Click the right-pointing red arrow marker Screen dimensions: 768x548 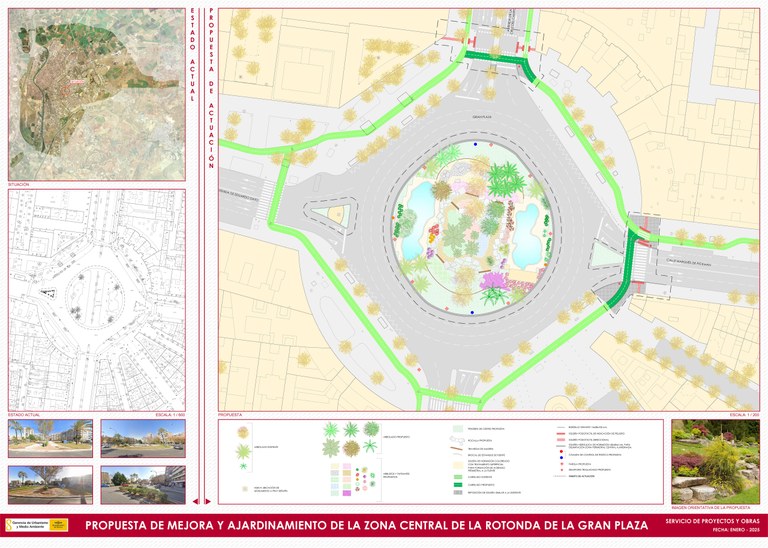click(207, 501)
